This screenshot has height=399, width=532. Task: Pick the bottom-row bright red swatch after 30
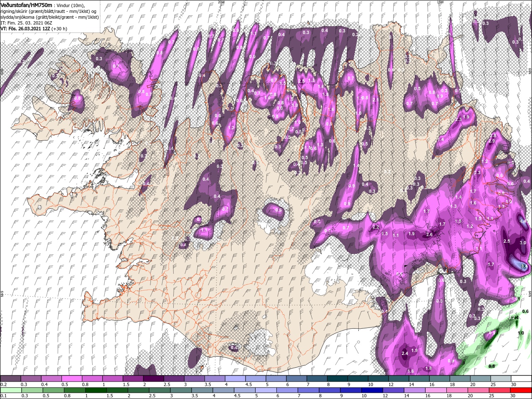(521, 390)
